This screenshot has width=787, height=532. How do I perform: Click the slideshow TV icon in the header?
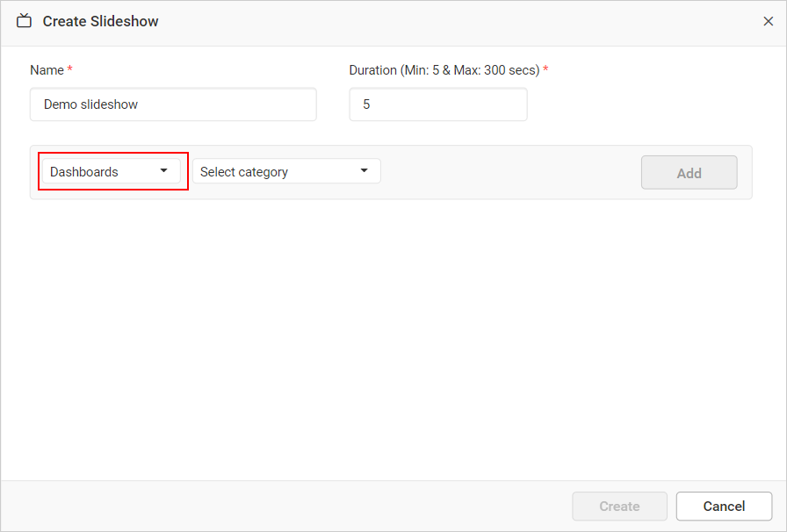pos(24,20)
